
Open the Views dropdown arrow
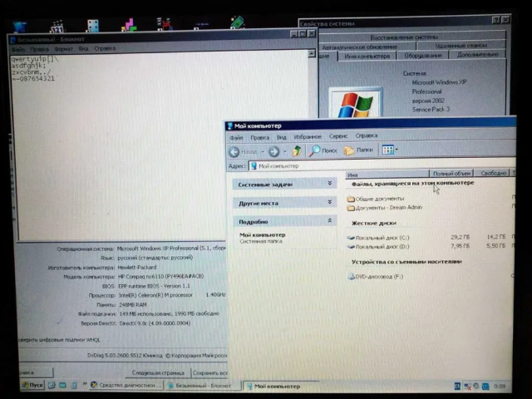click(397, 150)
